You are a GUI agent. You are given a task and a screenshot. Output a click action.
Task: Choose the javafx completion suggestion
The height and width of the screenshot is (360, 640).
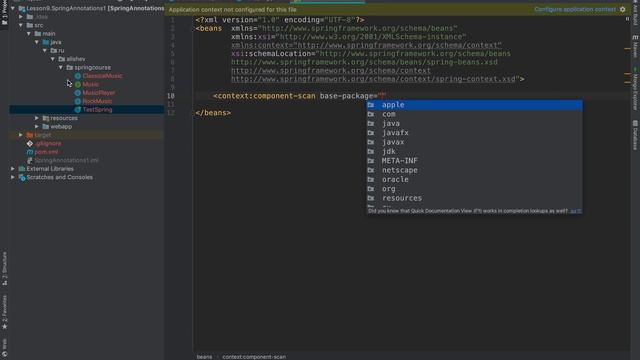coord(474,133)
